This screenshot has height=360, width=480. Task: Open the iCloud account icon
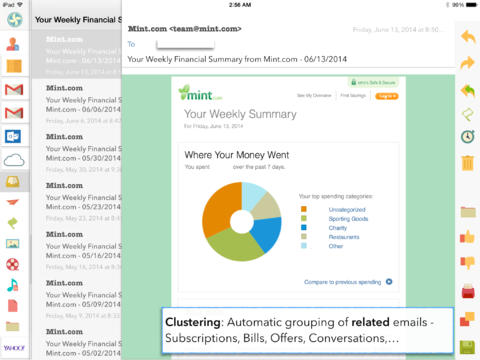pyautogui.click(x=14, y=160)
